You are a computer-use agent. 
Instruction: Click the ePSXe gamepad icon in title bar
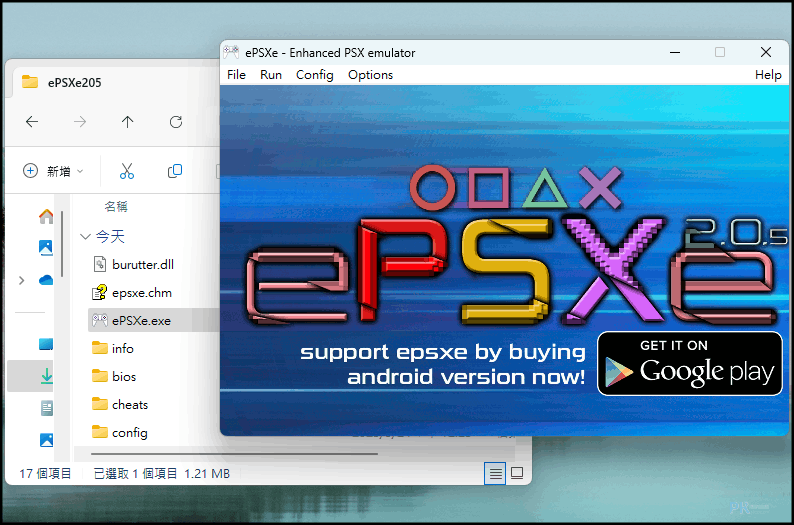231,52
